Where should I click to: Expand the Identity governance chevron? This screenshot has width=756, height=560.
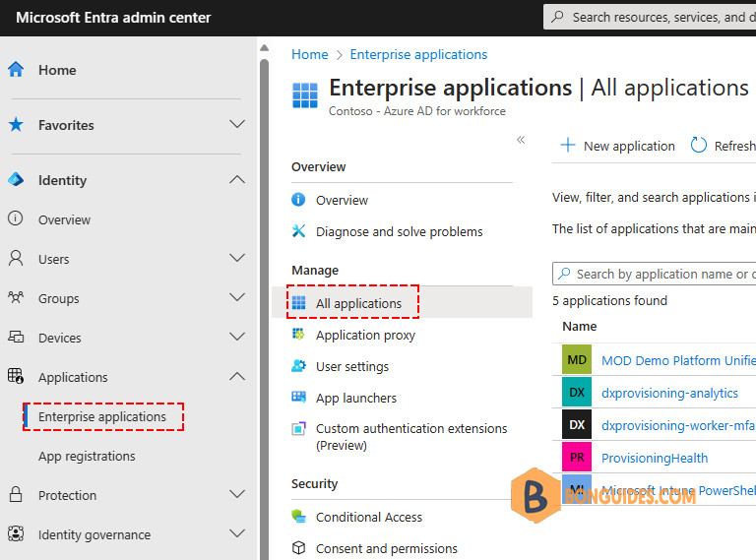(236, 533)
